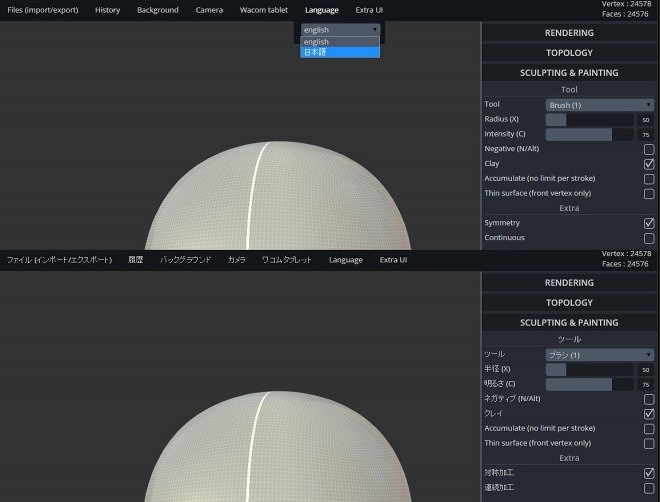
Task: Open the Background menu
Action: tap(158, 10)
